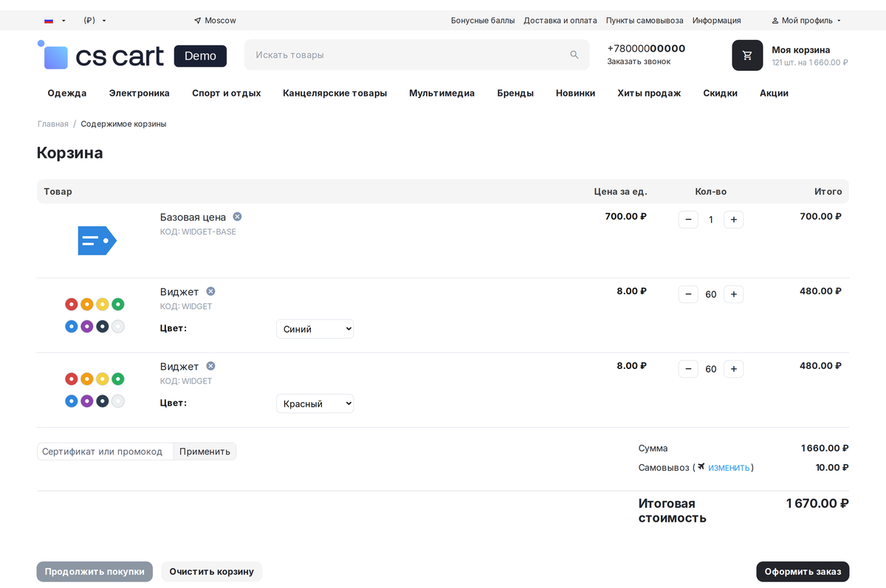
Task: Focus the promo code input field
Action: pyautogui.click(x=106, y=452)
